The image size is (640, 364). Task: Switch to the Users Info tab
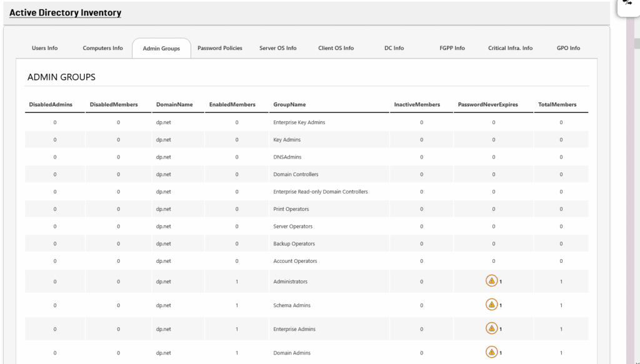point(44,47)
